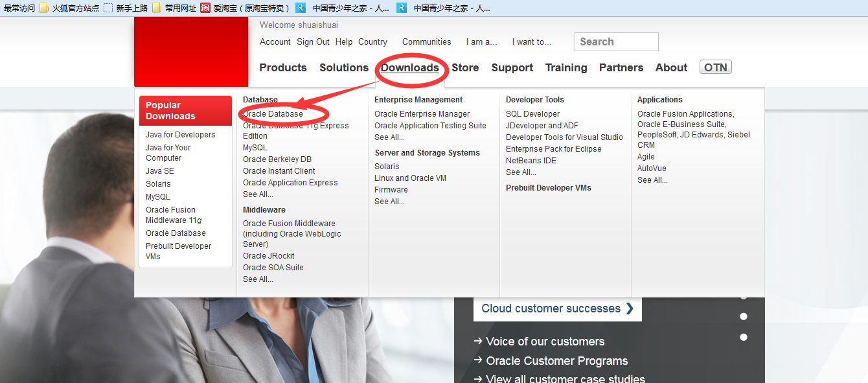Click the Help link
This screenshot has width=868, height=383.
coord(344,41)
